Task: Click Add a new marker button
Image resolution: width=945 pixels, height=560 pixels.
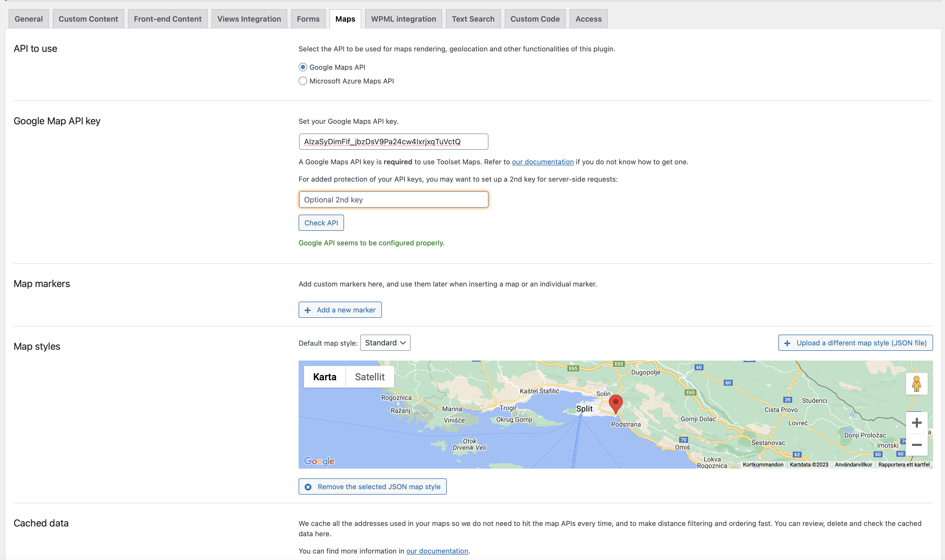Action: pyautogui.click(x=340, y=310)
